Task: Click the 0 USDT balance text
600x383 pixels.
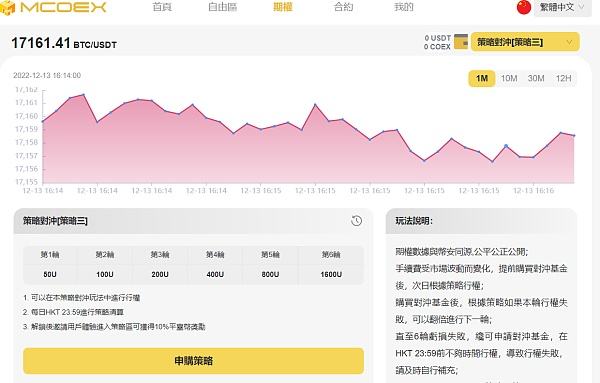Action: 437,38
